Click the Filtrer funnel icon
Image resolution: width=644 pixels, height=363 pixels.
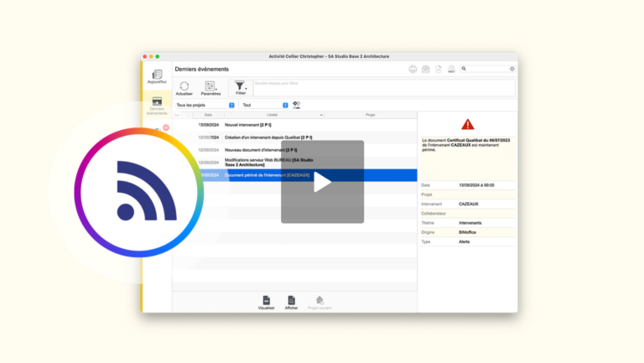240,86
